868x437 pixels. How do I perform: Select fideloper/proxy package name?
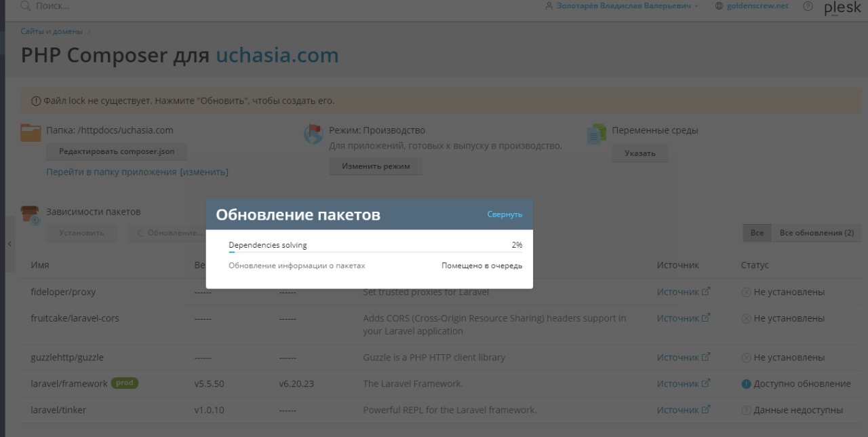tap(63, 292)
